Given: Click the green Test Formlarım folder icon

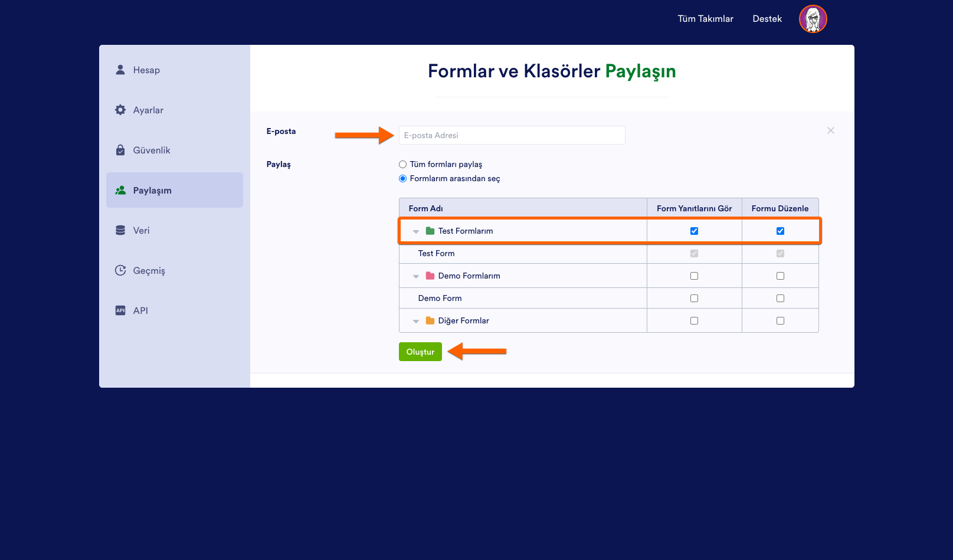Looking at the screenshot, I should [430, 231].
